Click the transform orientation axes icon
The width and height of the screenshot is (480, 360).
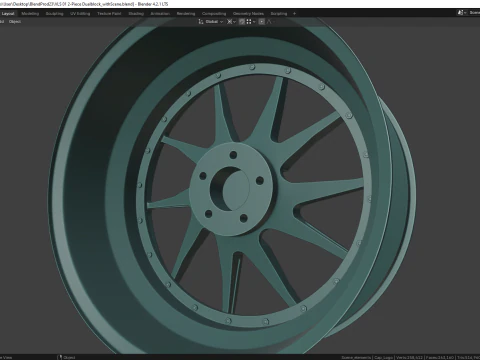201,22
